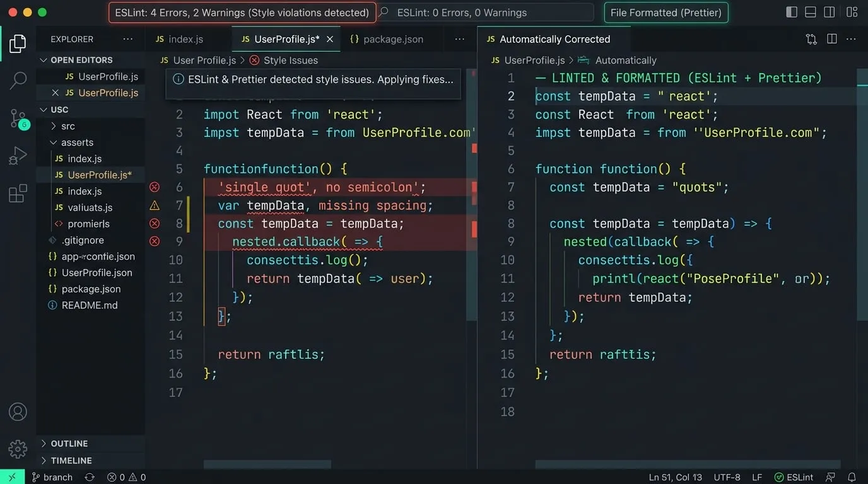Click the branch indicator in status bar
Image resolution: width=868 pixels, height=484 pixels.
click(52, 477)
